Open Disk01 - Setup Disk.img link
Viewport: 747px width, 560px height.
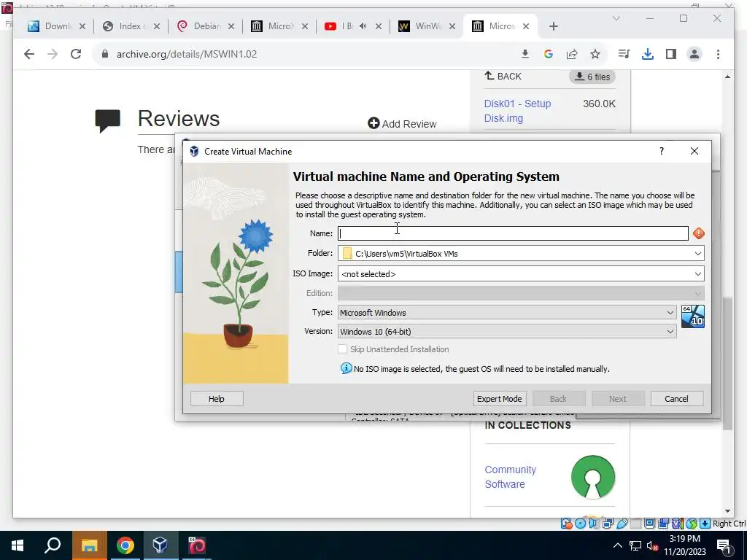click(517, 111)
